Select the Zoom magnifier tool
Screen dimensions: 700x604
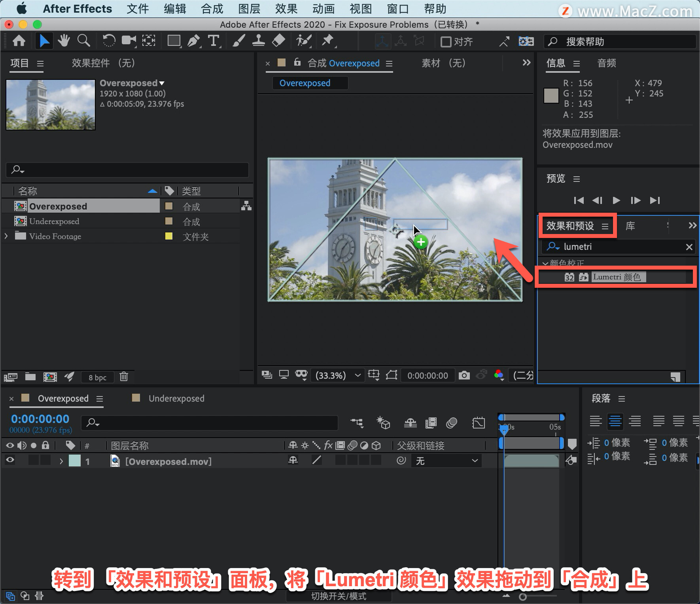[x=83, y=41]
